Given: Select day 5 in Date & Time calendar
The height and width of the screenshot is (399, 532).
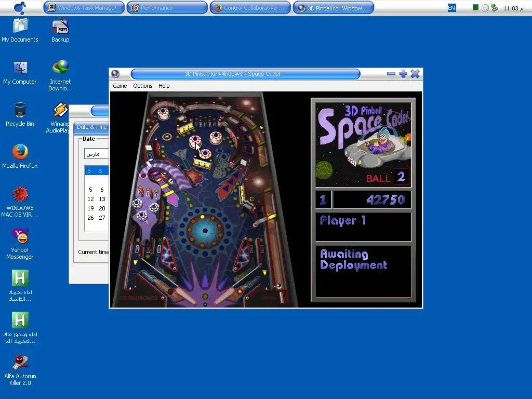Looking at the screenshot, I should click(x=90, y=190).
